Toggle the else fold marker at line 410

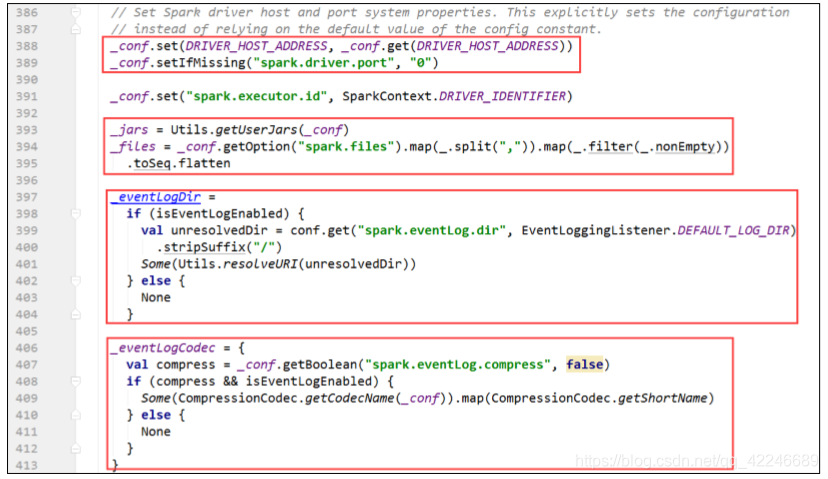point(76,415)
